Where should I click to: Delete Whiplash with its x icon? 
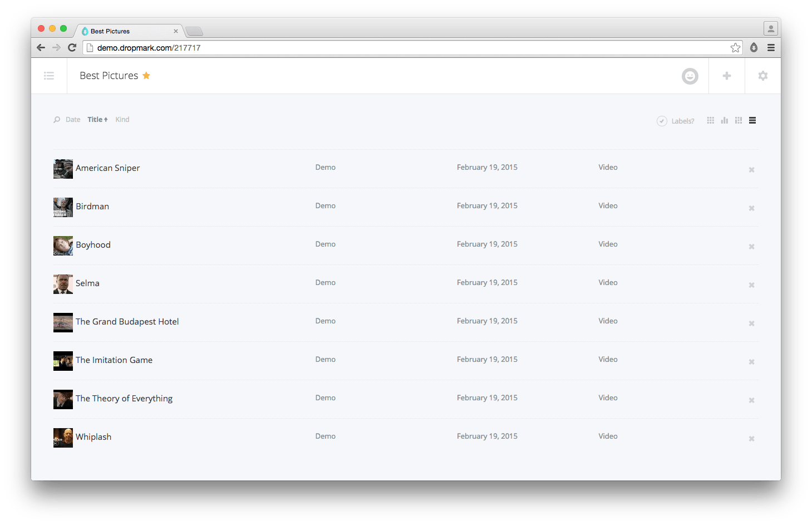751,439
